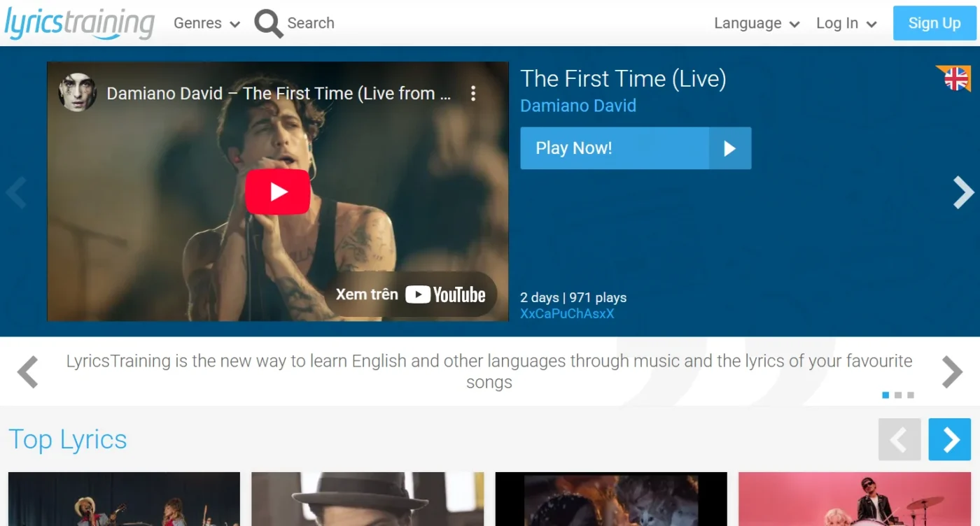Screen dimensions: 980x526
Task: Click the blue right arrow beside Top Lyrics
Action: point(949,439)
